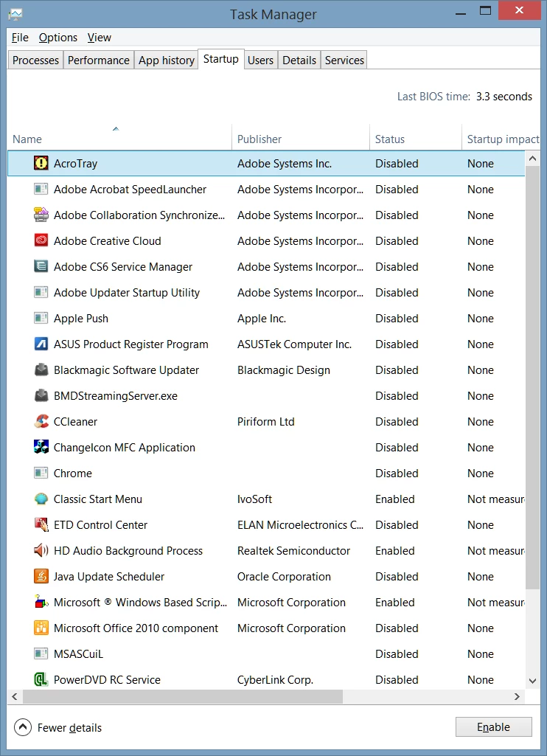Click the PowerDVD RC Service icon

tap(41, 679)
